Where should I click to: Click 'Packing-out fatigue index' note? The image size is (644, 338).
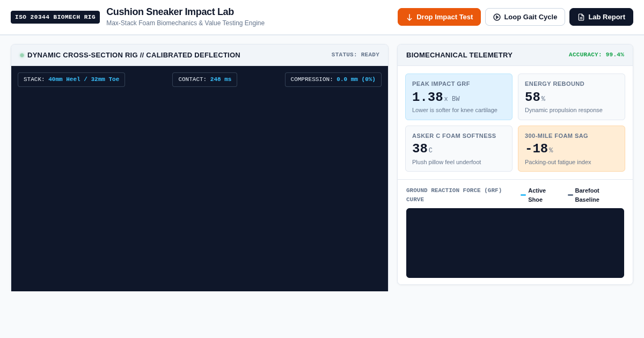pyautogui.click(x=558, y=162)
